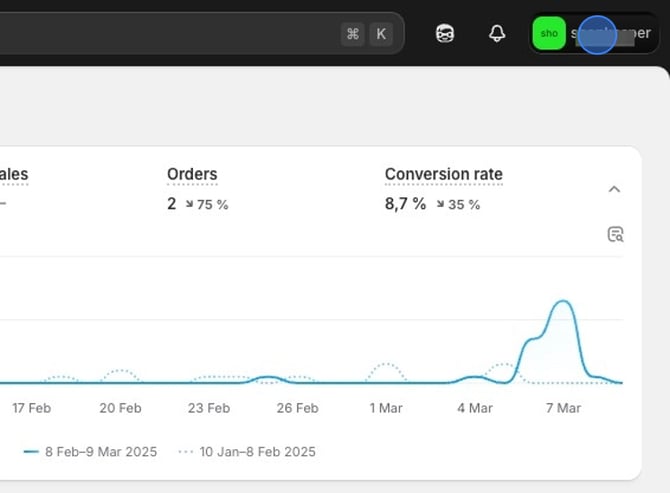Collapse the metrics card with the chevron
670x493 pixels.
click(x=615, y=189)
